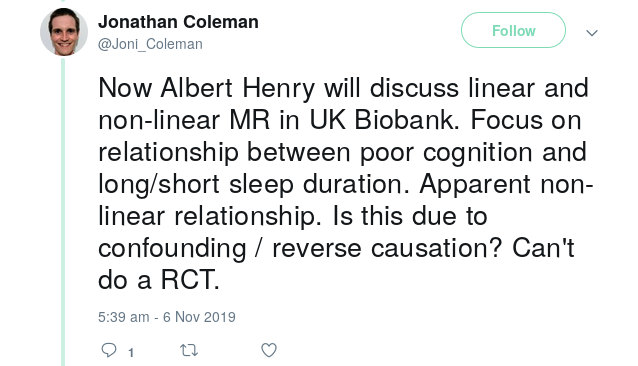This screenshot has width=638, height=366.
Task: Follow Jonathan Coleman
Action: (x=513, y=30)
